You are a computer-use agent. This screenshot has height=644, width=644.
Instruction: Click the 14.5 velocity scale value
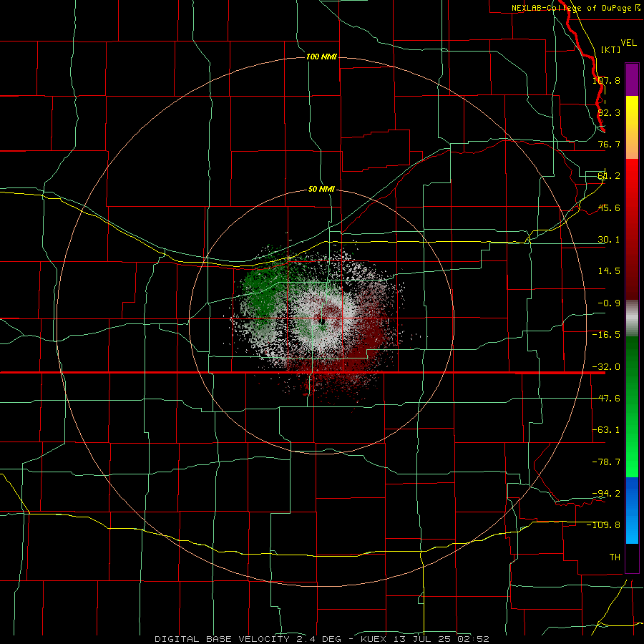tap(609, 271)
